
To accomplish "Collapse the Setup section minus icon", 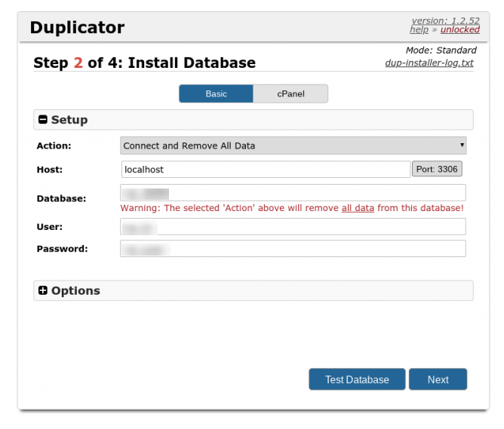I will pyautogui.click(x=43, y=119).
